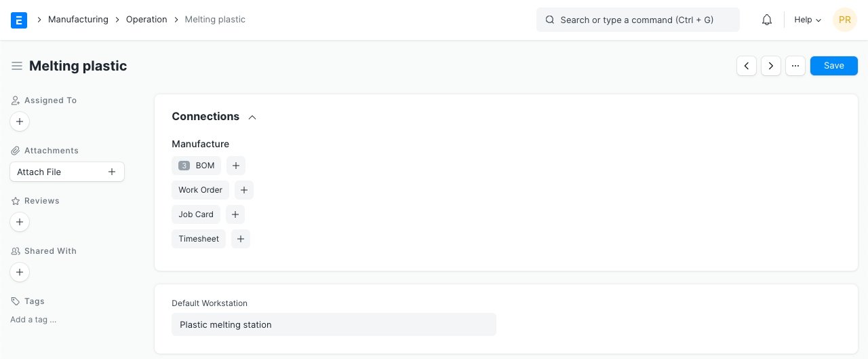
Task: Collapse the Connections section
Action: 252,117
